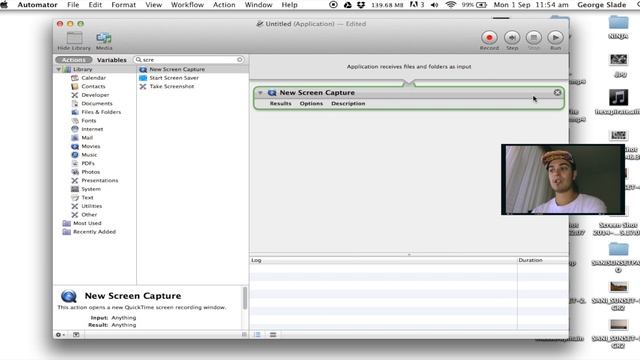640x360 pixels.
Task: Switch to the Actions tab
Action: click(x=74, y=60)
